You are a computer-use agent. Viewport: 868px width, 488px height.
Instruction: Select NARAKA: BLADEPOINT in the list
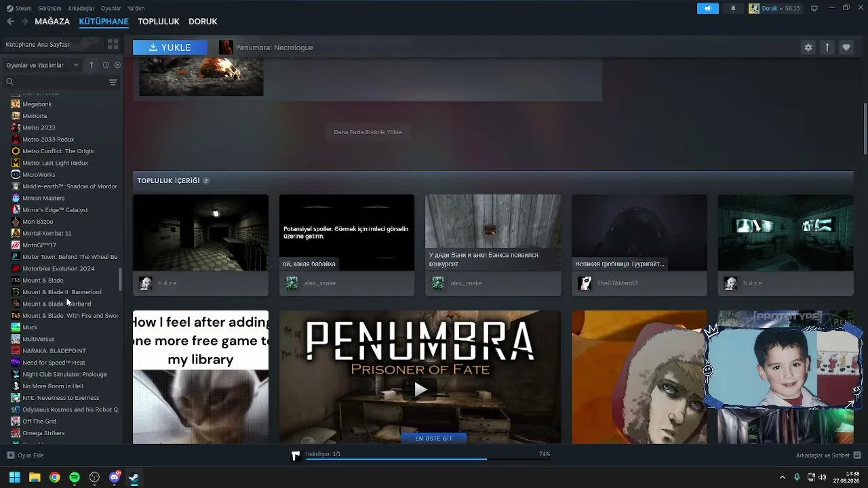tap(54, 351)
